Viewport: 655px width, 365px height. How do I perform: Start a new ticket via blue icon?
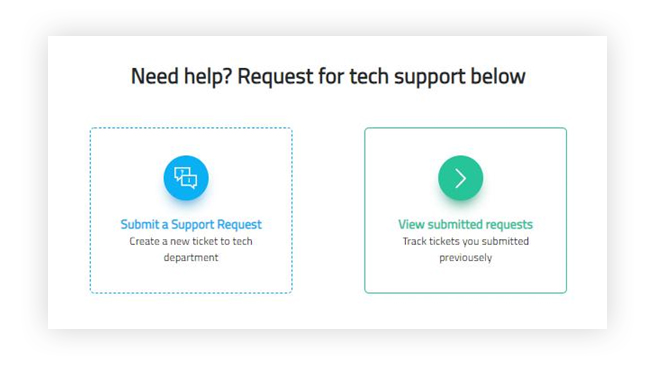point(186,178)
